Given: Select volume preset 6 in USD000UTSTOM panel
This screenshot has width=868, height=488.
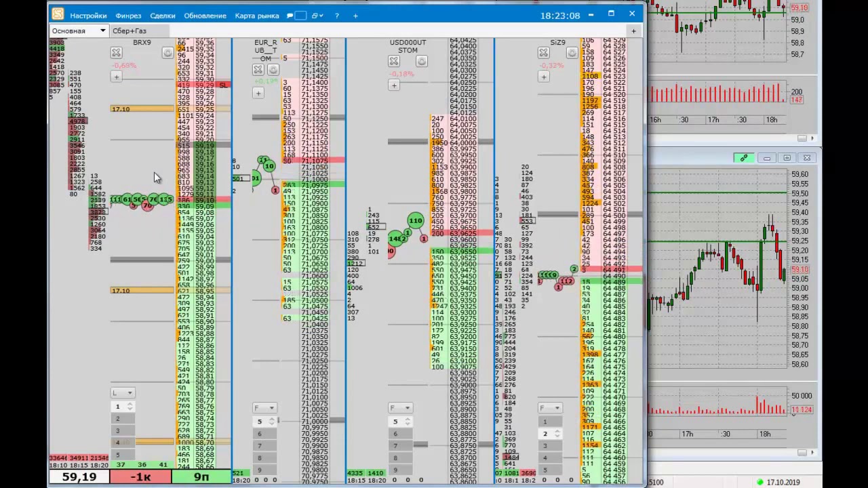Looking at the screenshot, I should (x=400, y=434).
